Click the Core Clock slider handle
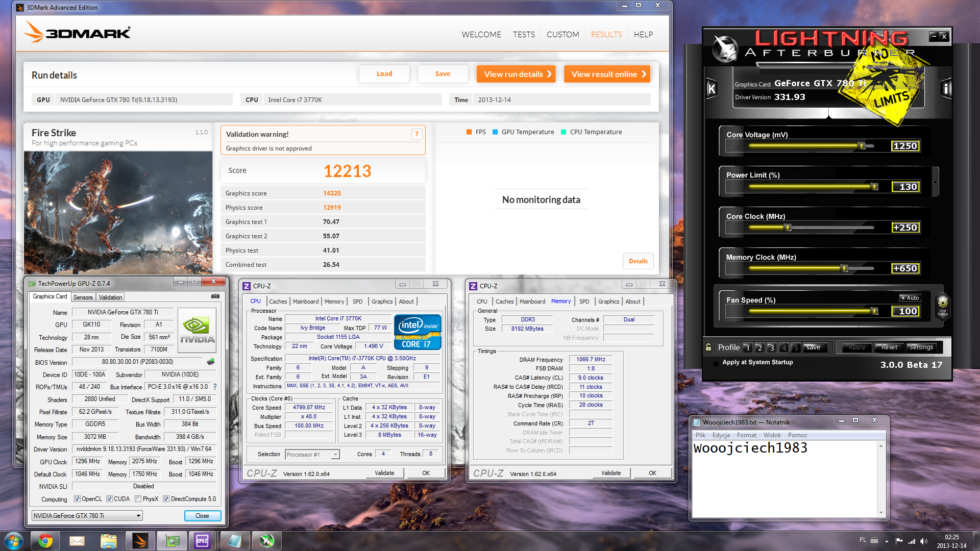Screen dimensions: 980x551 click(788, 228)
